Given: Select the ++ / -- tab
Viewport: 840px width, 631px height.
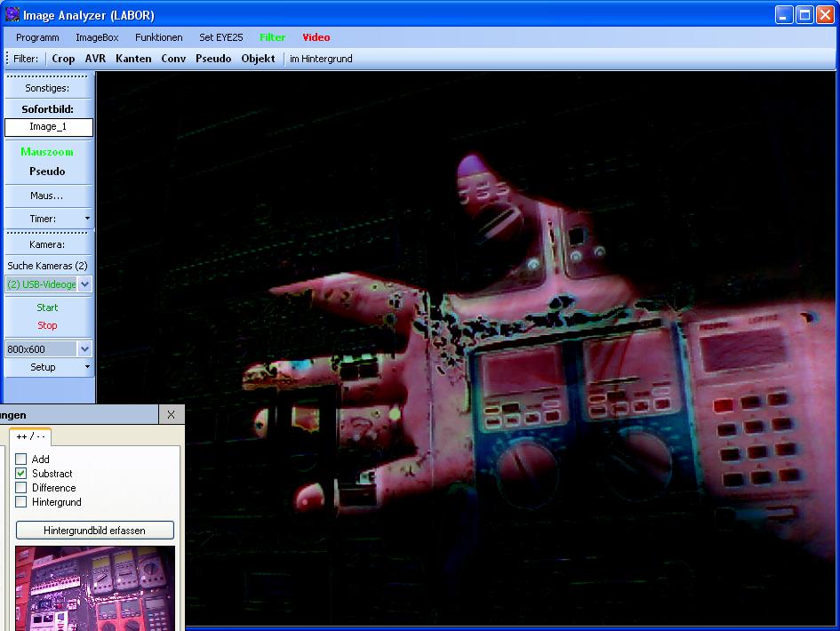Looking at the screenshot, I should coord(30,435).
